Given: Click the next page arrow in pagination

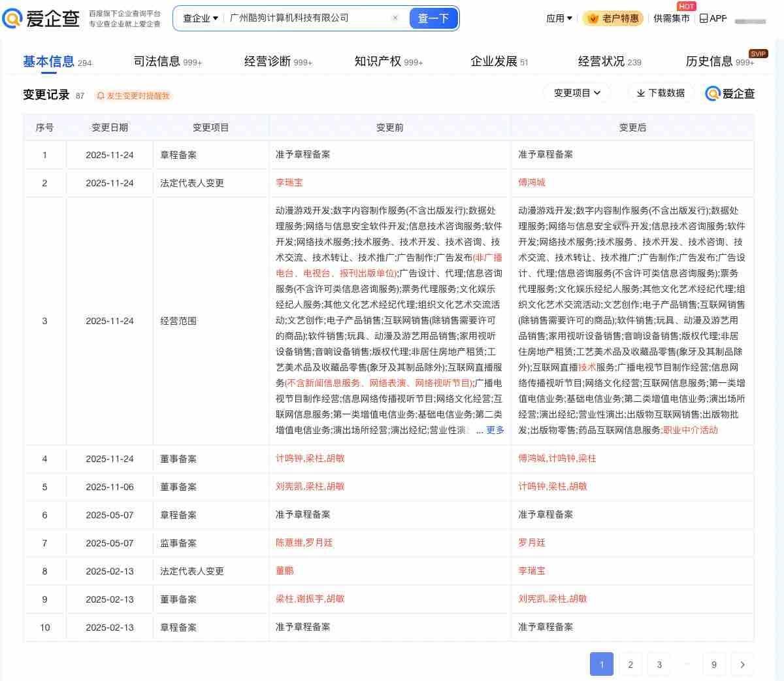Looking at the screenshot, I should click(x=742, y=664).
